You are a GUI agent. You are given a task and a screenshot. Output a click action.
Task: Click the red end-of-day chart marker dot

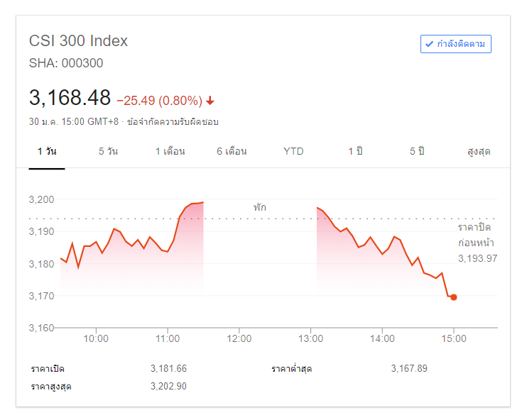454,297
